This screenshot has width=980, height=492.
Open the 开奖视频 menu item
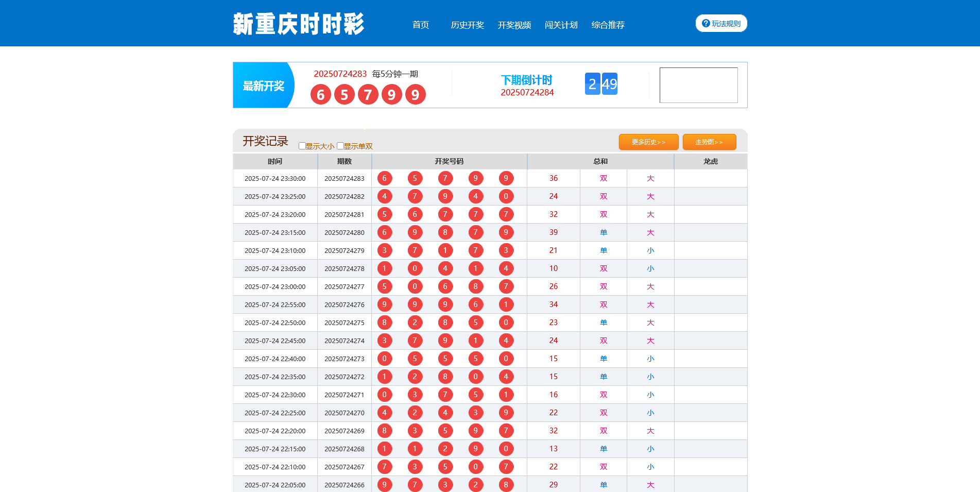(x=514, y=25)
